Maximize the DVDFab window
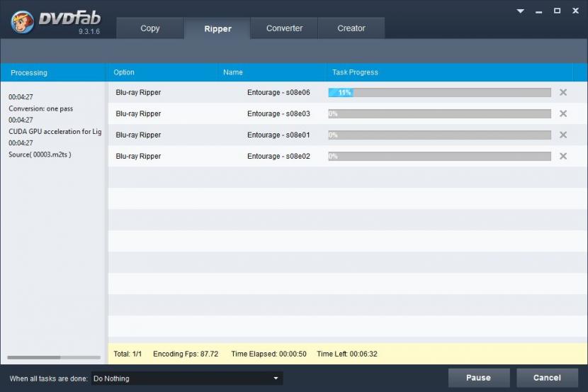 (557, 11)
